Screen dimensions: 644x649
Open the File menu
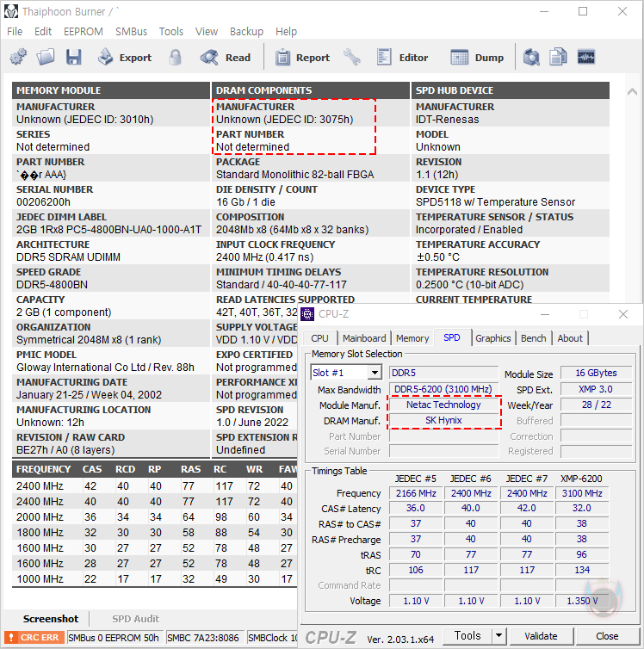coord(15,32)
